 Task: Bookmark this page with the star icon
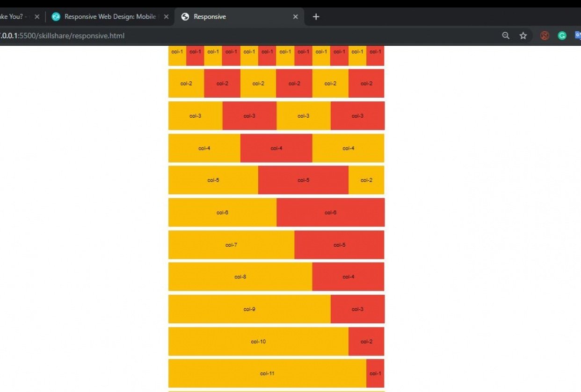(x=523, y=36)
